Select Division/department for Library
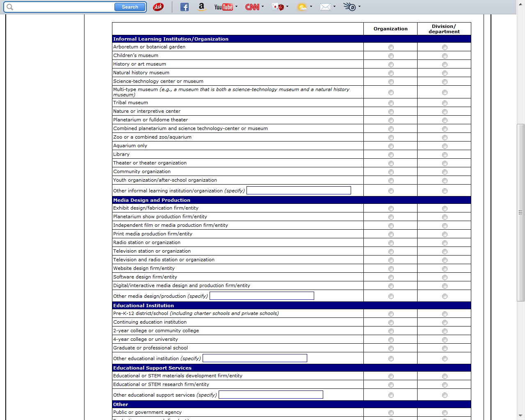 [445, 155]
